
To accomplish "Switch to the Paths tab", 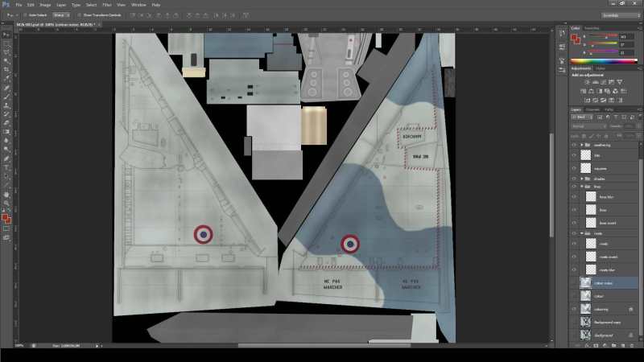I will 609,110.
